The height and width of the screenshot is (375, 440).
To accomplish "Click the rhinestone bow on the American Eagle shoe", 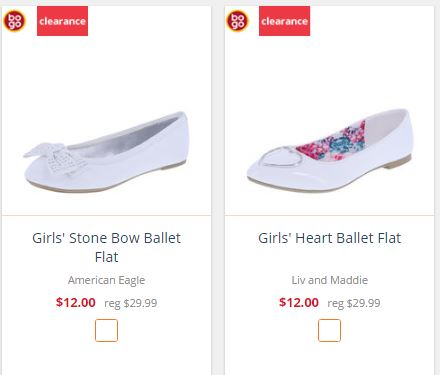I will (x=55, y=158).
